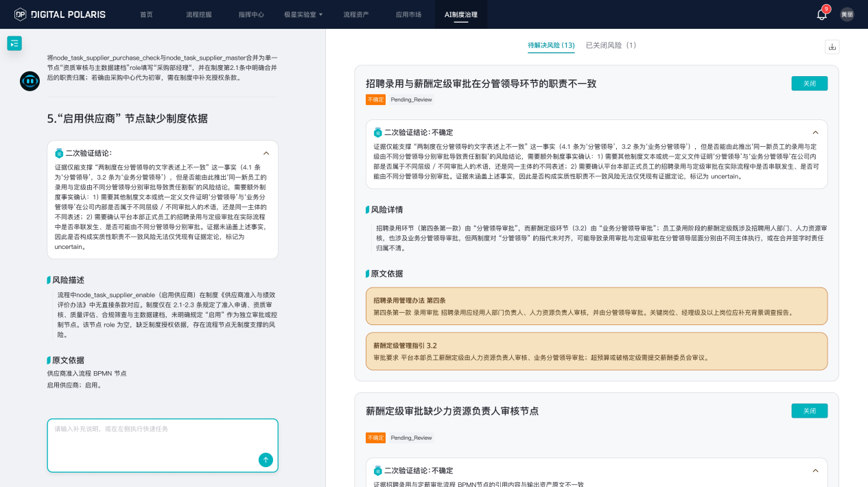Click text 供应商准入流程 BPMN 节点

[x=86, y=373]
